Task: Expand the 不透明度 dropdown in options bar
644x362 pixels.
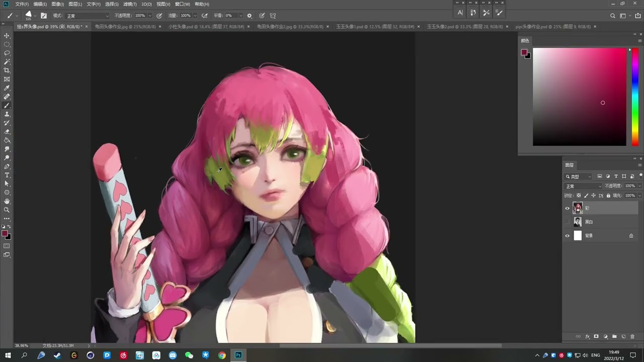Action: [x=150, y=16]
